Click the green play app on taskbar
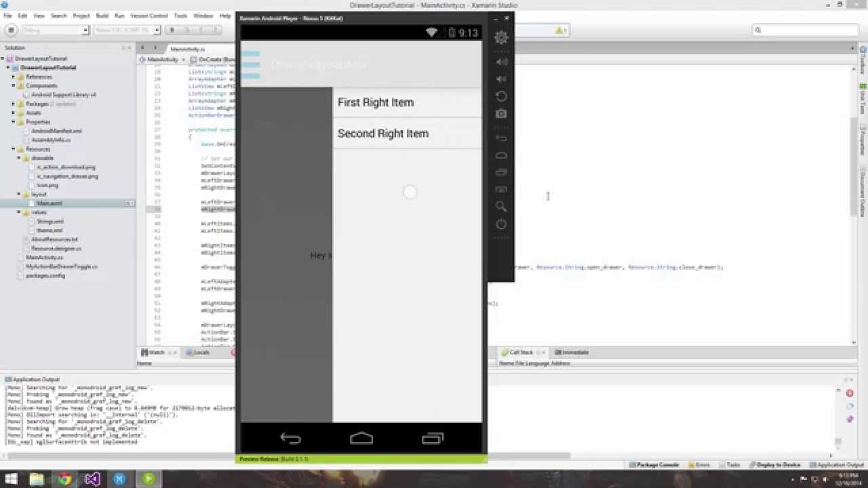This screenshot has width=868, height=488. [148, 479]
